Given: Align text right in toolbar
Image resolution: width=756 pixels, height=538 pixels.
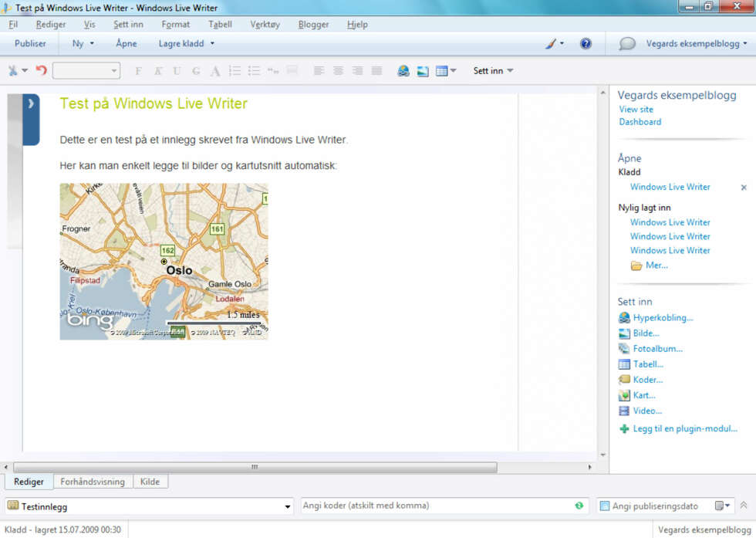Looking at the screenshot, I should coord(357,71).
